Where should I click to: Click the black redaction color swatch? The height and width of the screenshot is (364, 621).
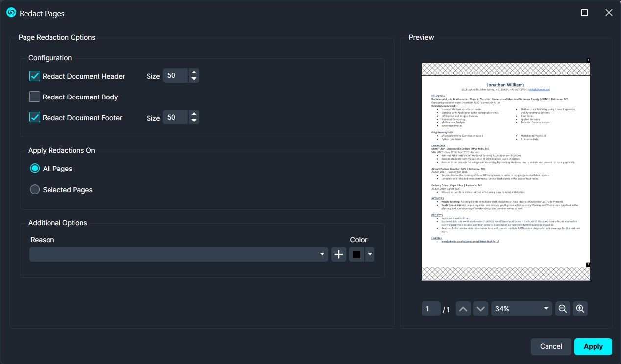(x=356, y=254)
